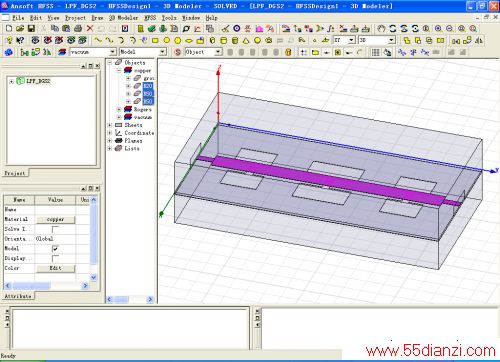This screenshot has height=362, width=500.
Task: Click the Zoom in magnifier icon
Action: (x=438, y=29)
